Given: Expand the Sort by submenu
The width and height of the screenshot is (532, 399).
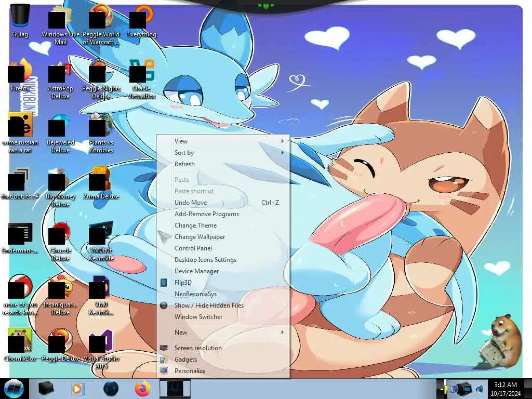Looking at the screenshot, I should pos(223,153).
